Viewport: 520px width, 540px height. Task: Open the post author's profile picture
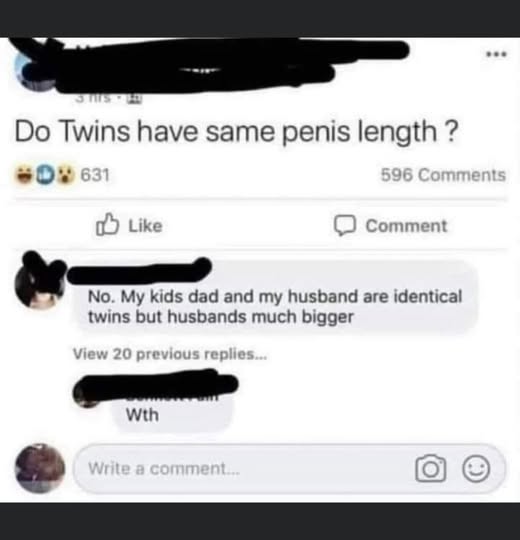(35, 71)
